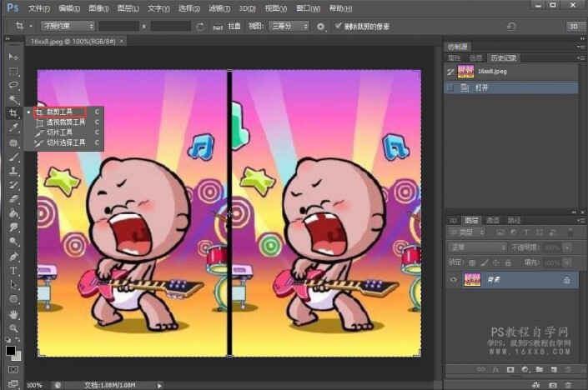The image size is (588, 390).
Task: Open the 不受约束 aspect ratio dropdown
Action: 67,27
